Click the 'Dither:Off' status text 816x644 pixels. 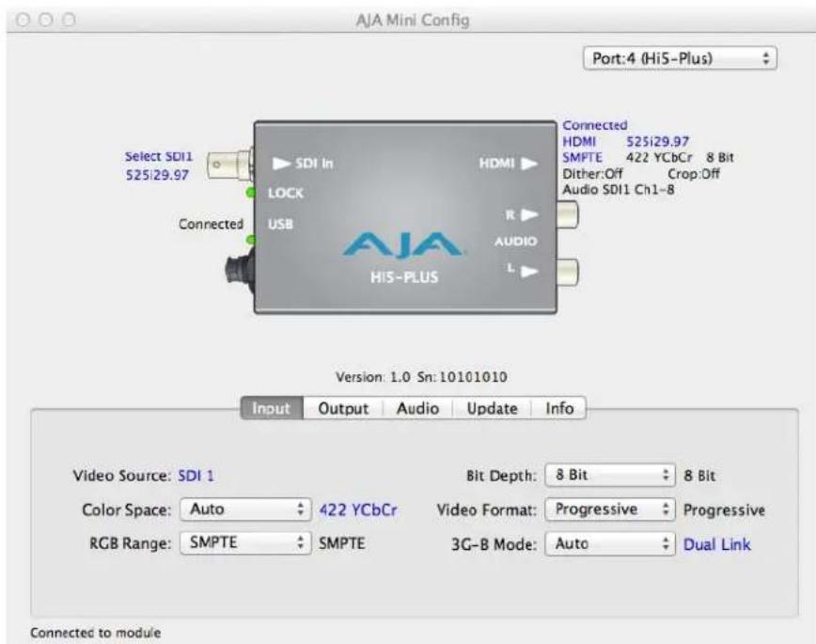coord(592,173)
